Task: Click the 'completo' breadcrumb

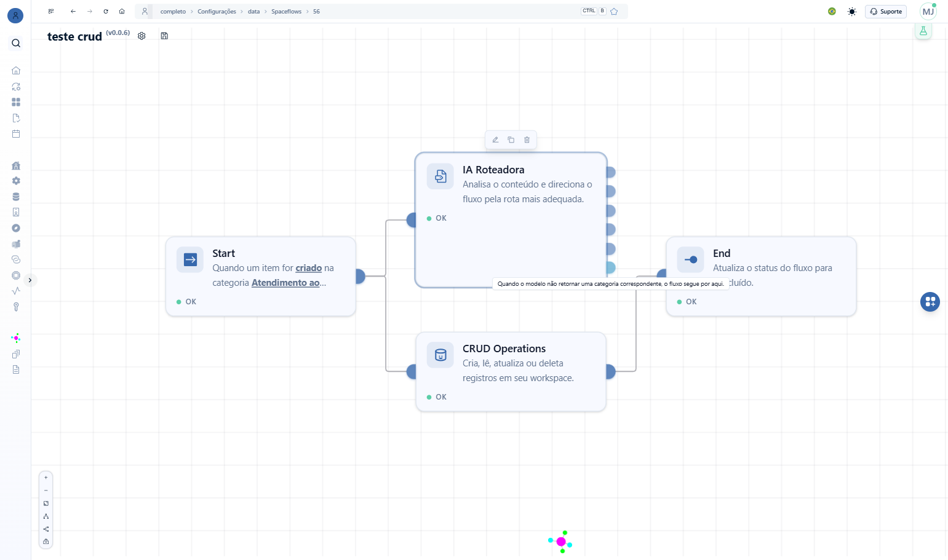Action: [173, 12]
